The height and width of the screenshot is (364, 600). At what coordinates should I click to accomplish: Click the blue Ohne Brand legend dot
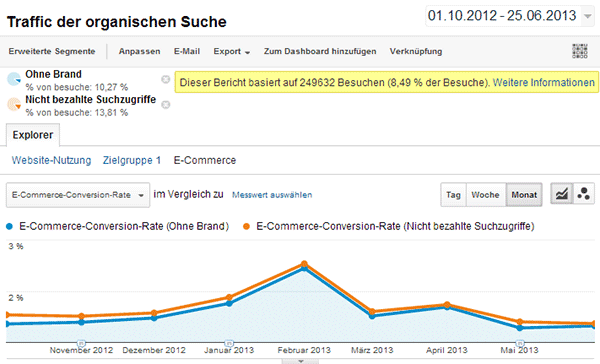[x=10, y=227]
